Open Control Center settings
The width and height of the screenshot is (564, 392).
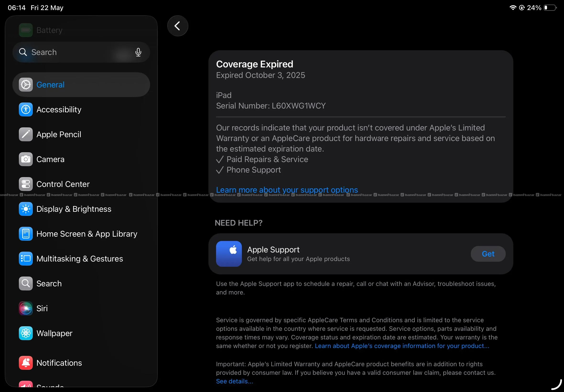click(x=81, y=184)
